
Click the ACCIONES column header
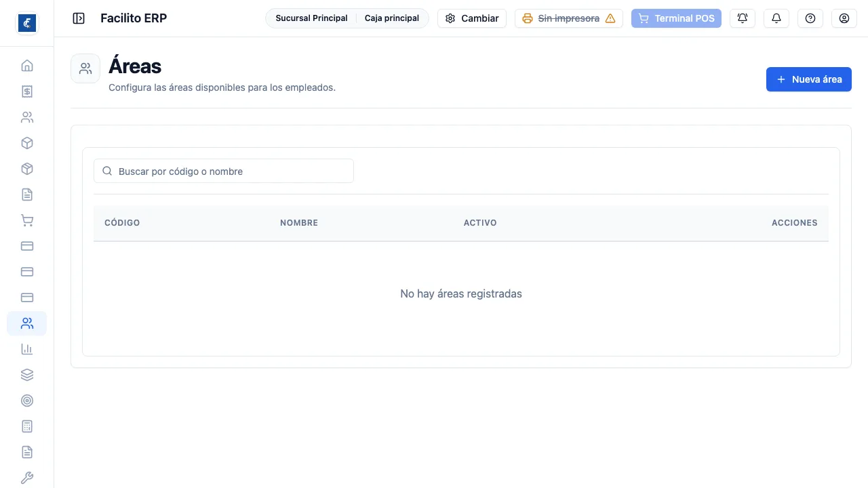795,223
